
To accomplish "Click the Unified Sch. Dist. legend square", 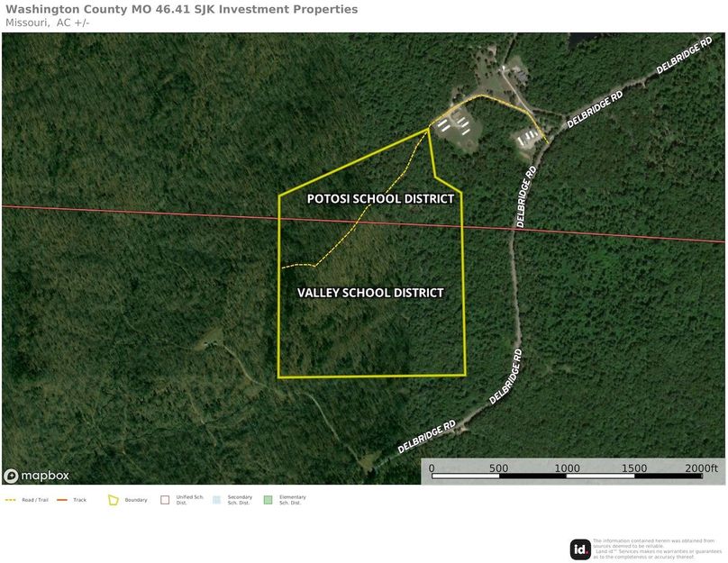I will coord(165,500).
